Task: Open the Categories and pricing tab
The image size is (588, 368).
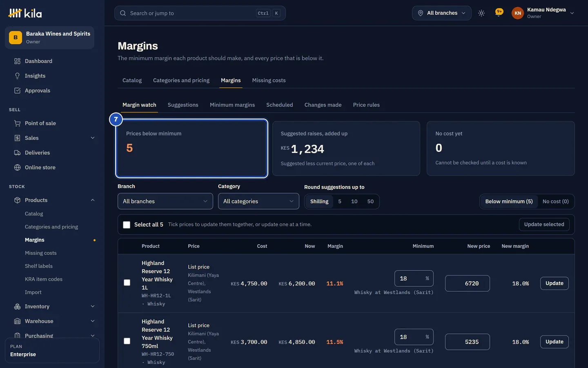Action: (181, 81)
